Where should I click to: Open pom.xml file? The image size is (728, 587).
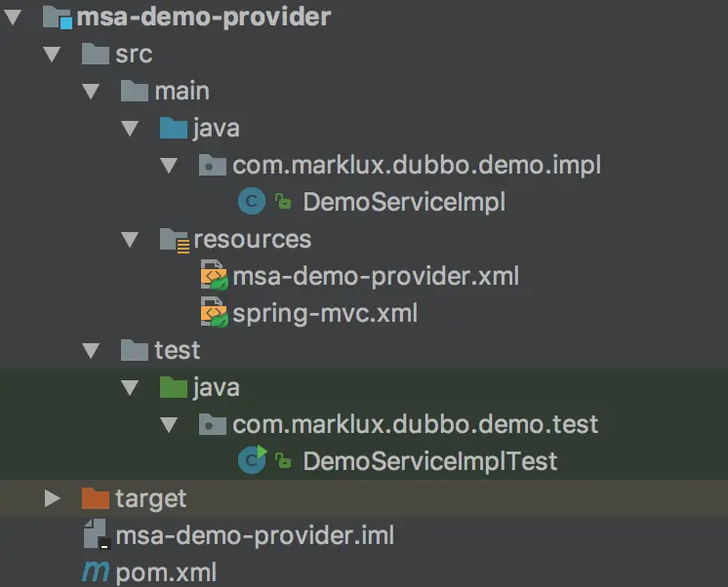coord(166,573)
